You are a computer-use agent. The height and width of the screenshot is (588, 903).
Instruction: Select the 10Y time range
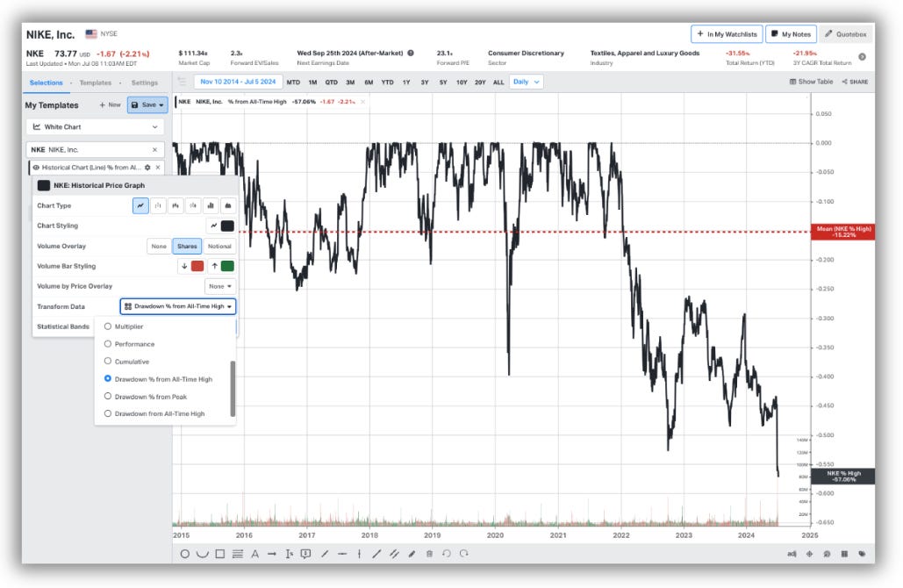click(x=462, y=82)
